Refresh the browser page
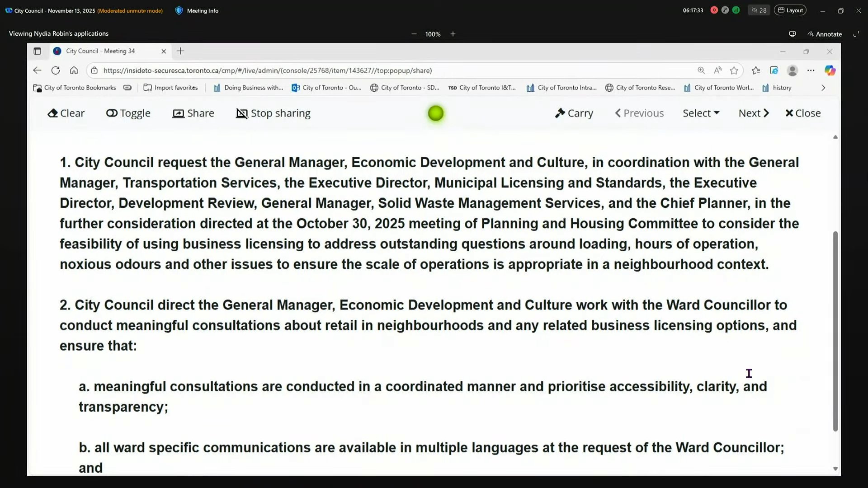868x488 pixels. 56,70
